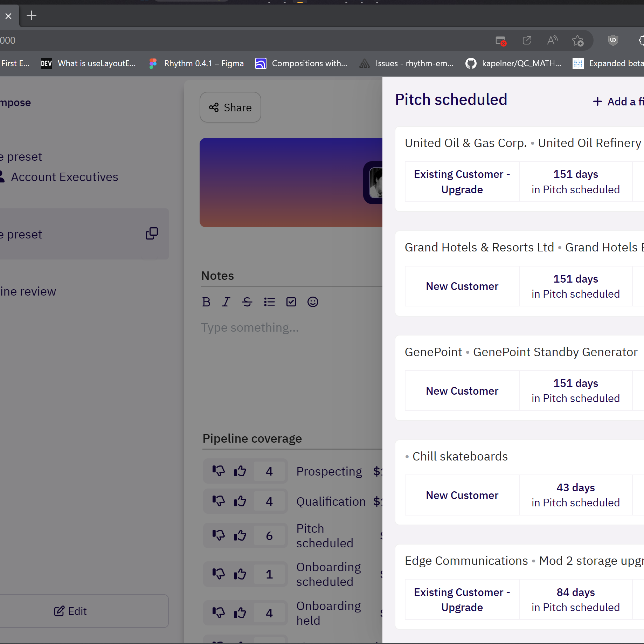Click GenePoint 'New Customer' type cell
Viewport: 644px width, 644px height.
point(462,390)
